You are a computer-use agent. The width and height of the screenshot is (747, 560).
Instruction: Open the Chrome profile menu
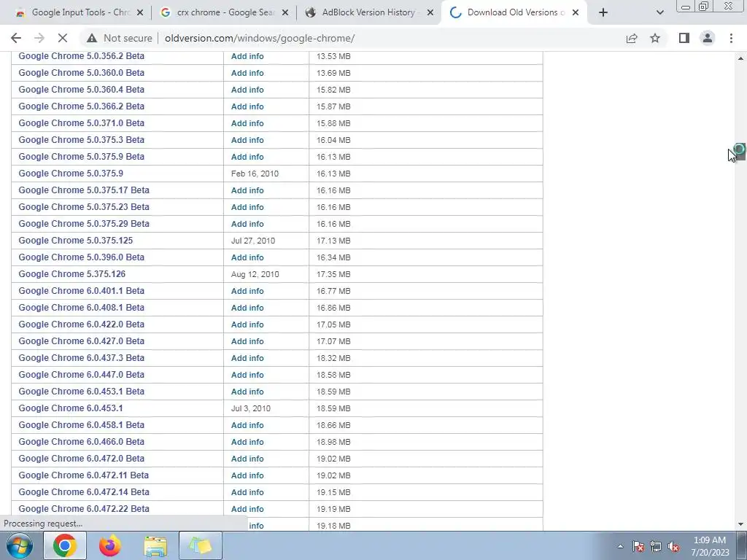[x=708, y=38]
